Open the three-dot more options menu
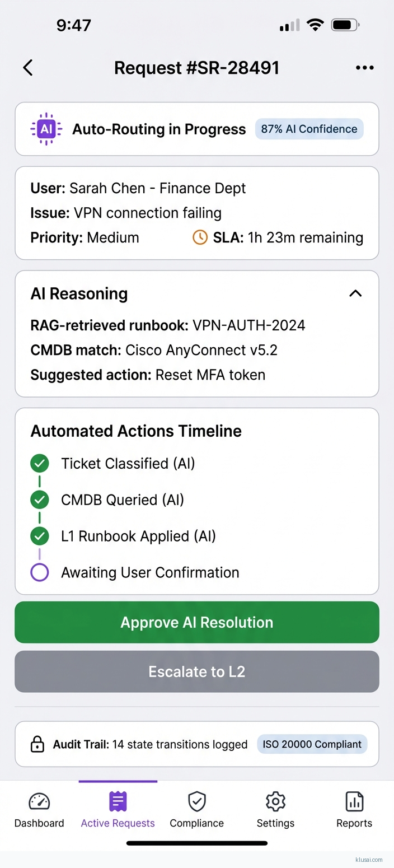This screenshot has height=868, width=394. 364,68
